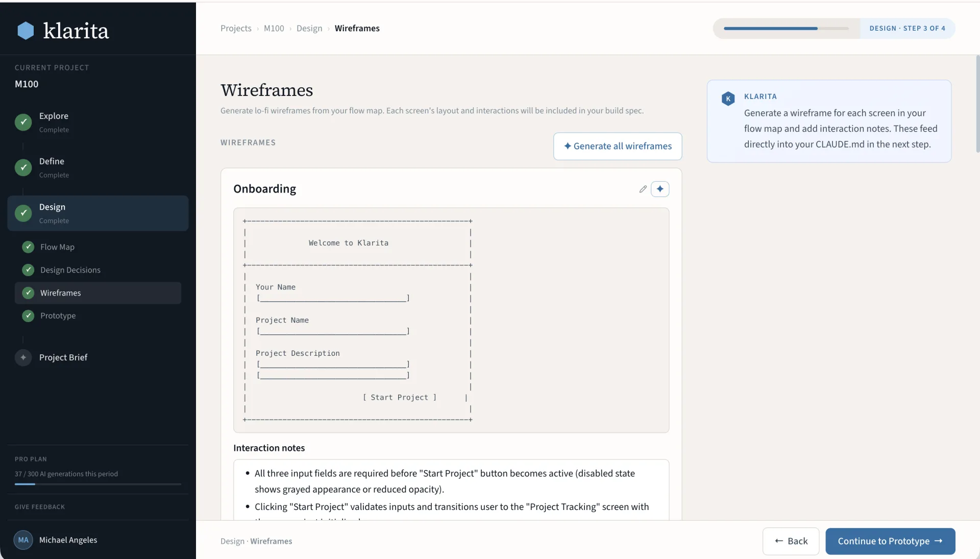Click the AI generations usage bar
Viewport: 980px width, 559px height.
tap(98, 484)
